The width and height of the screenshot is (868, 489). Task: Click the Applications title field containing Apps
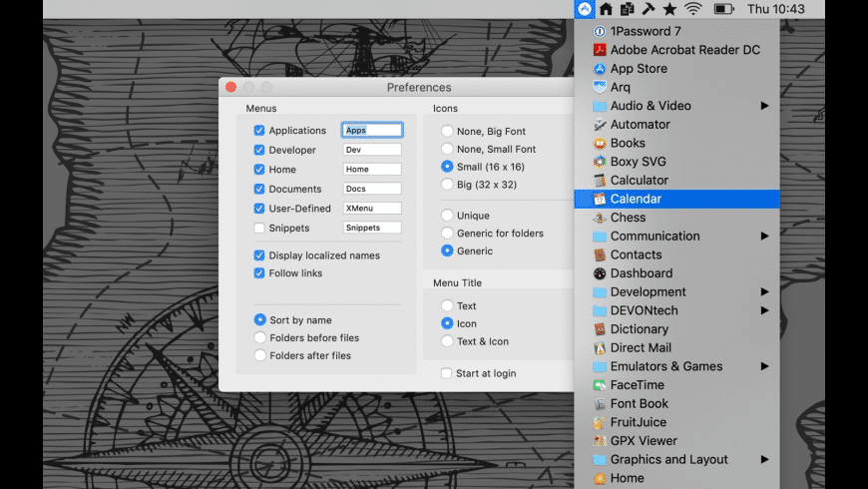372,130
